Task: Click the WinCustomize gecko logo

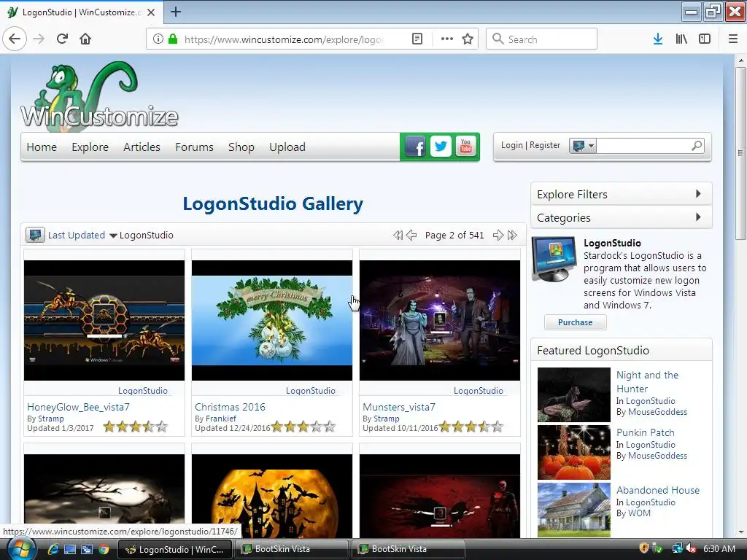Action: 99,96
